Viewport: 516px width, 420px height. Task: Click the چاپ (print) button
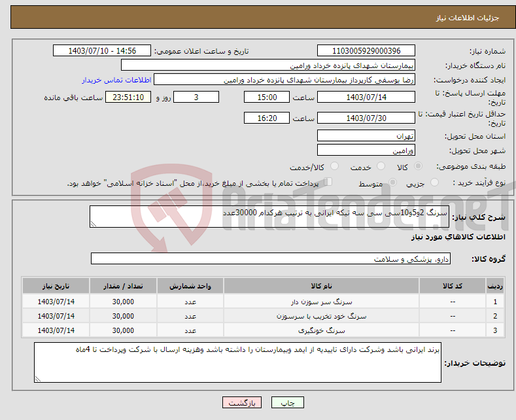tap(287, 402)
